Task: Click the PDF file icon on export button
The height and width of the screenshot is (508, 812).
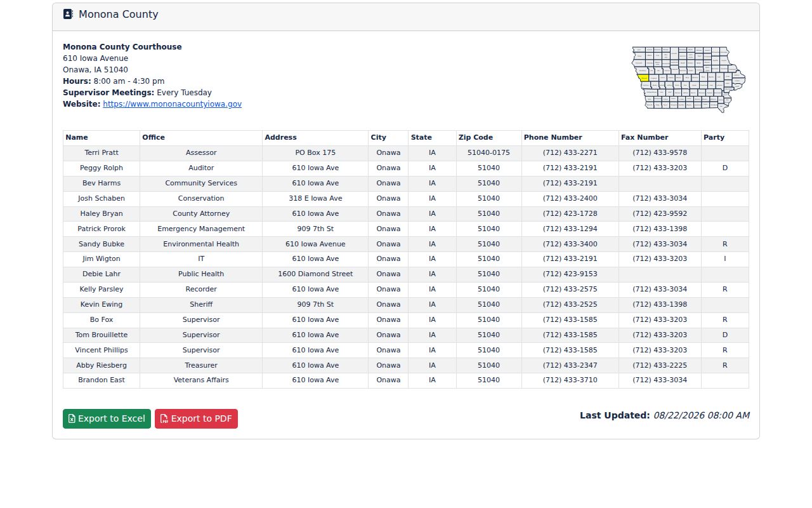Action: pyautogui.click(x=164, y=419)
